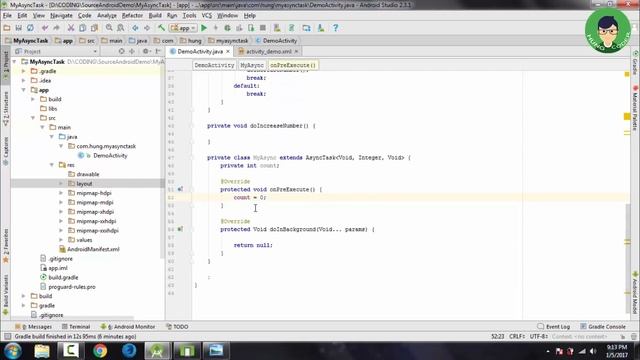Click the Find magnifier icon

click(109, 28)
